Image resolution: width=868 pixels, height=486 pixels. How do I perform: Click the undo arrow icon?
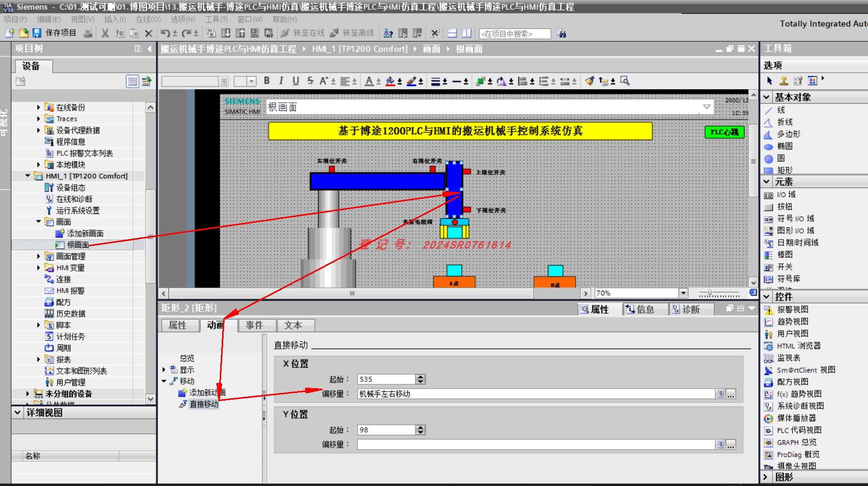(165, 33)
